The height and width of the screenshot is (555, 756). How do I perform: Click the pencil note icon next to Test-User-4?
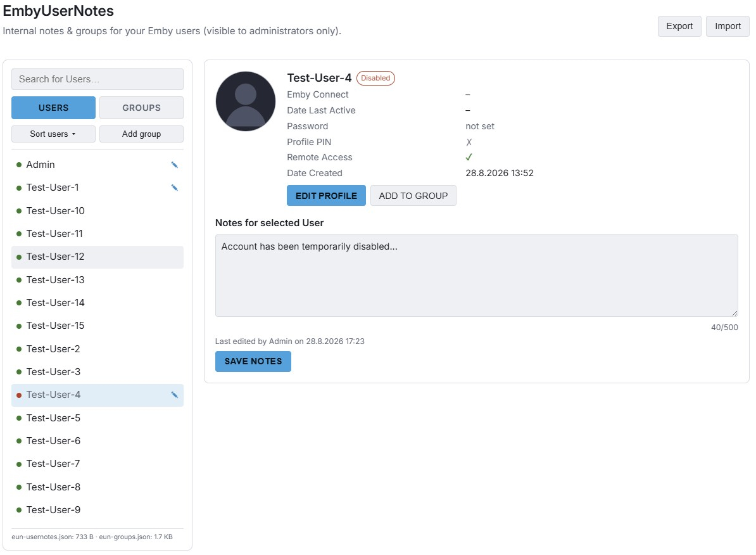(175, 395)
